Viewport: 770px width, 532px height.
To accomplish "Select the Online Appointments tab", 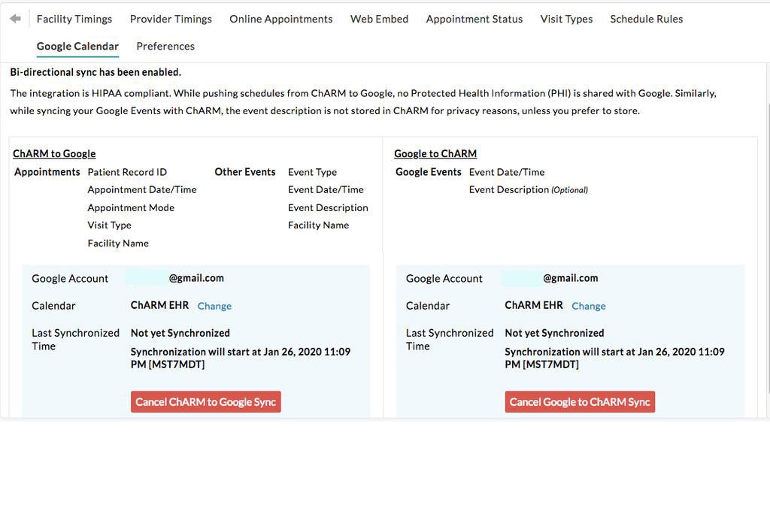I will pyautogui.click(x=280, y=19).
